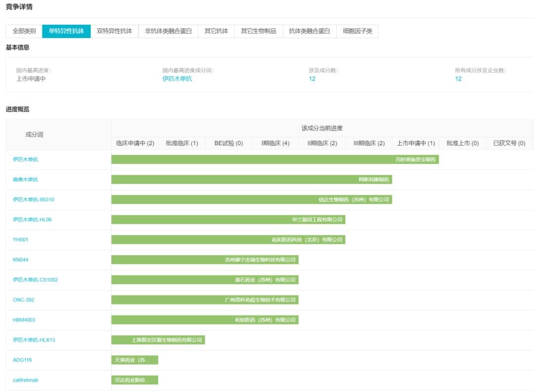534x392 pixels.
Task: Open the YH001 ingredient link
Action: coord(20,240)
